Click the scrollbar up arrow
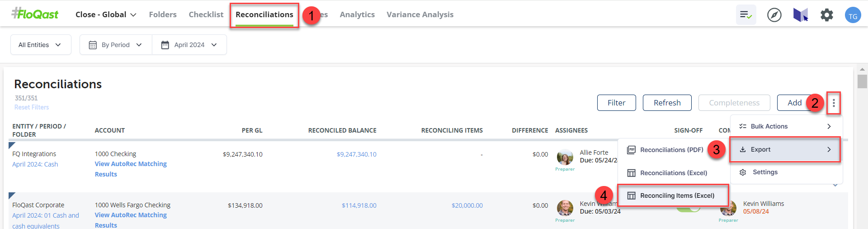The image size is (868, 229). click(862, 70)
